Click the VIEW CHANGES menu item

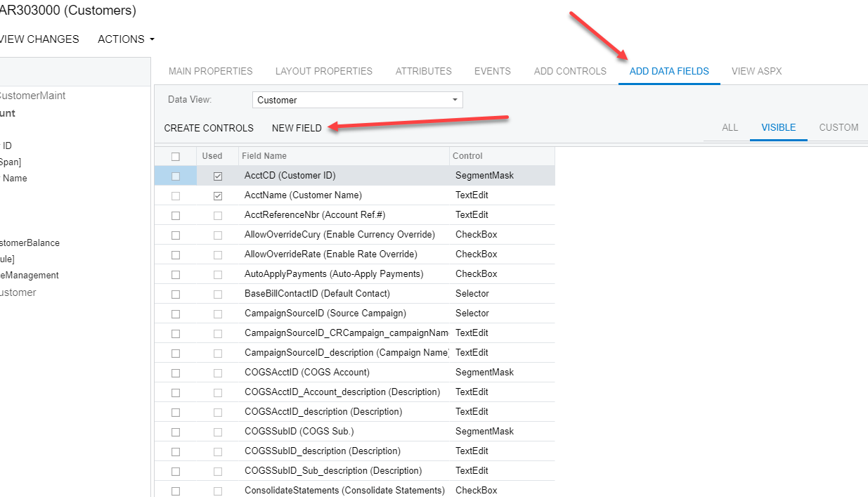point(39,39)
